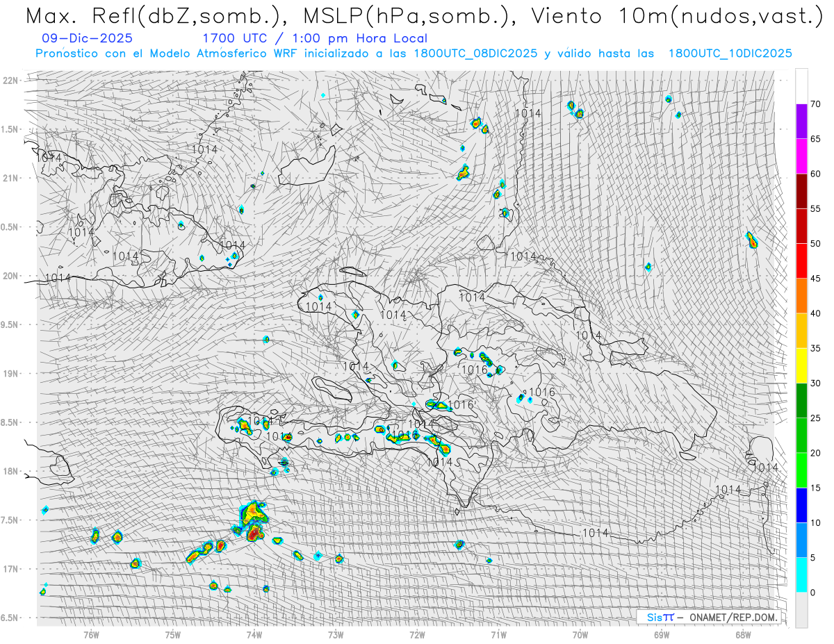The image size is (834, 644).
Task: Click the 18N latitude axis label
Action: coord(11,471)
